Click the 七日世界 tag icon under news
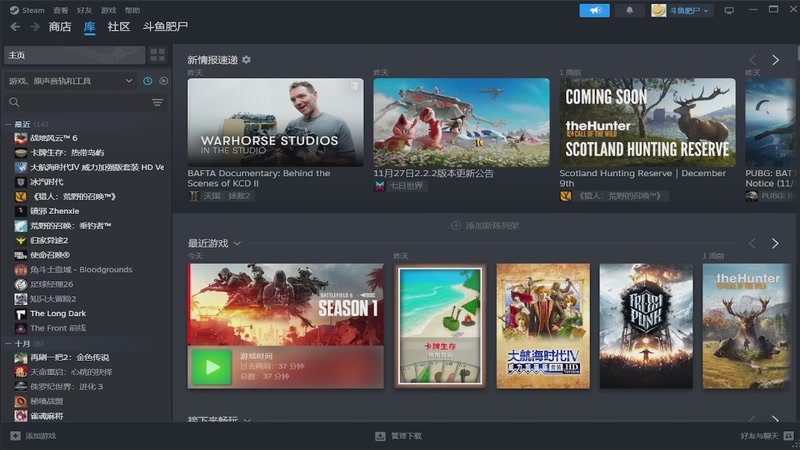The width and height of the screenshot is (800, 450). coord(380,186)
